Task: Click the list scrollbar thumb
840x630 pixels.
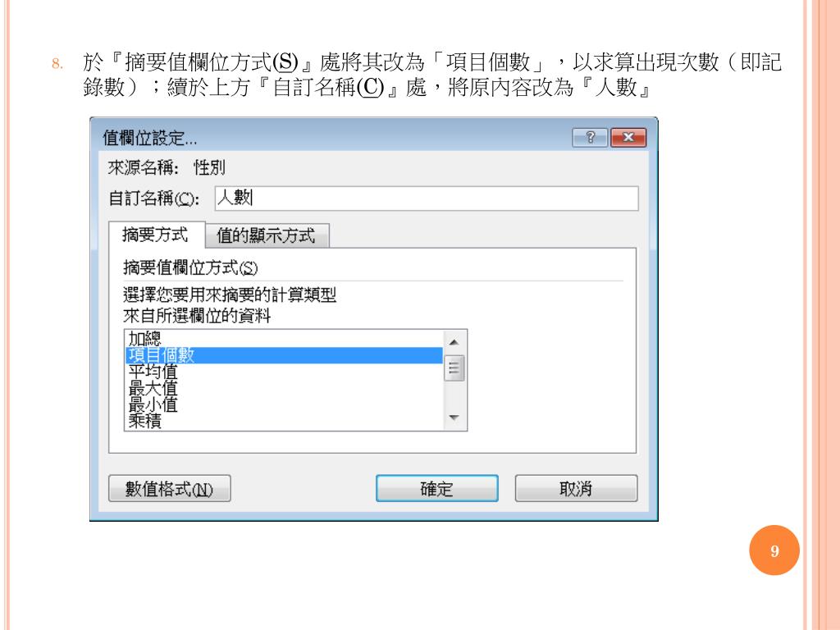Action: tap(454, 367)
